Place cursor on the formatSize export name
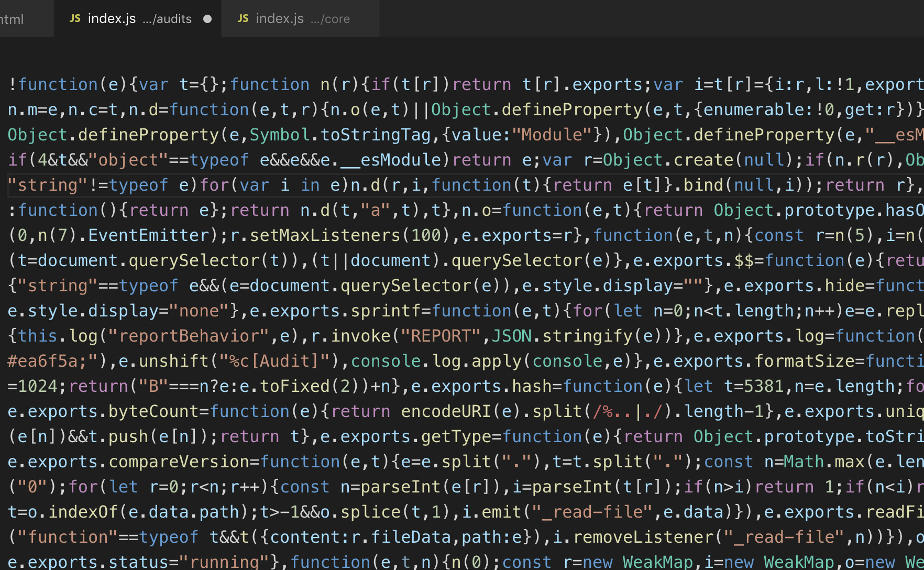 (804, 361)
